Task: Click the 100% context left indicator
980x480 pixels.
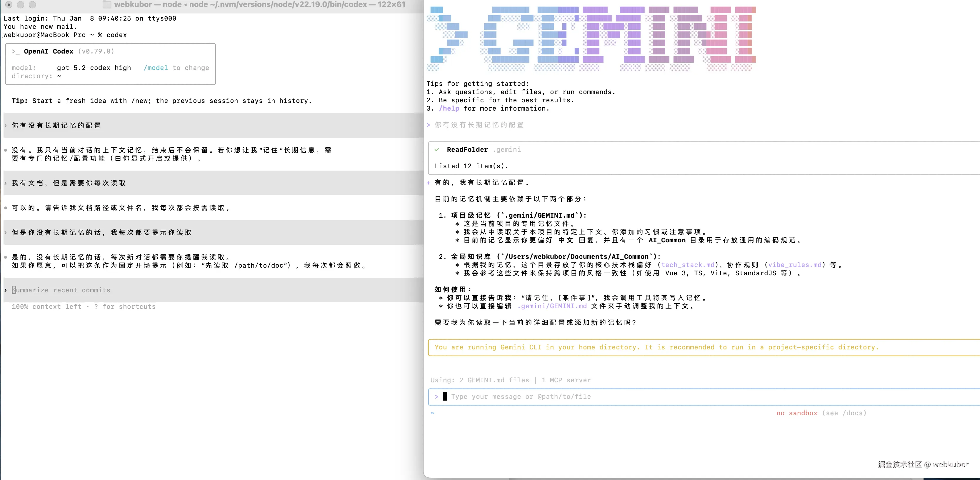Action: coord(46,306)
